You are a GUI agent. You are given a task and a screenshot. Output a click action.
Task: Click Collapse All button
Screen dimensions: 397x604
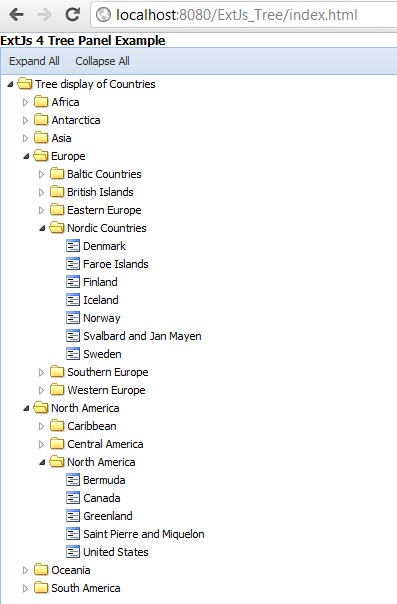102,61
